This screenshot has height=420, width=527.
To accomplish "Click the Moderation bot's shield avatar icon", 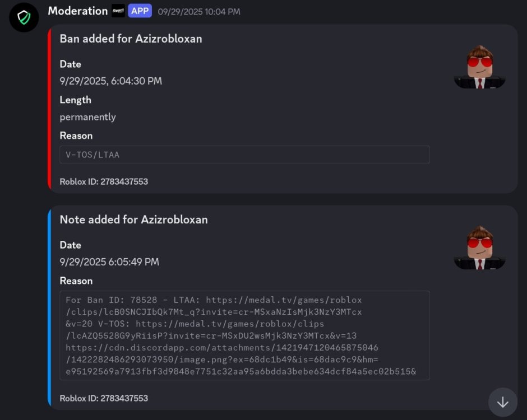I will [x=23, y=17].
